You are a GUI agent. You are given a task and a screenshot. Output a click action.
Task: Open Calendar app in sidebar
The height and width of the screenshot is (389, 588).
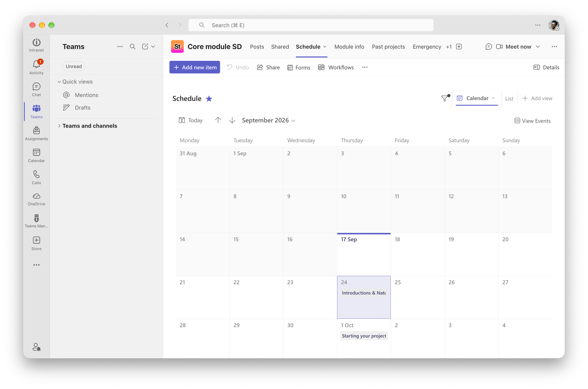(36, 156)
